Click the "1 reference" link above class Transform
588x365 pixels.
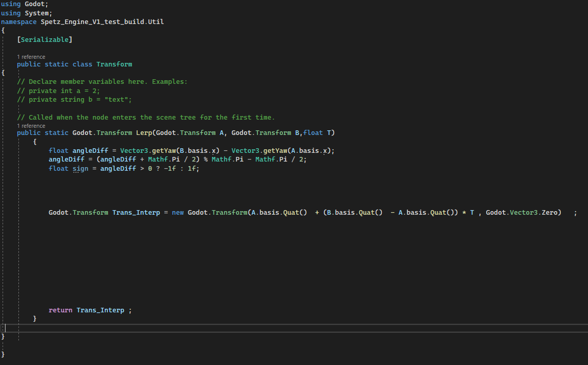tap(31, 57)
